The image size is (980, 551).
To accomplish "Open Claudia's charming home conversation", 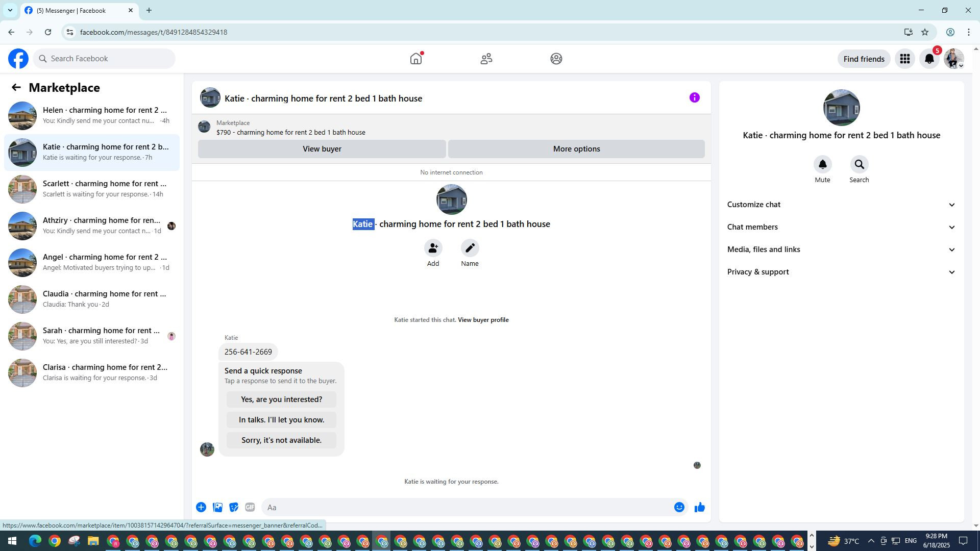I will 92,299.
